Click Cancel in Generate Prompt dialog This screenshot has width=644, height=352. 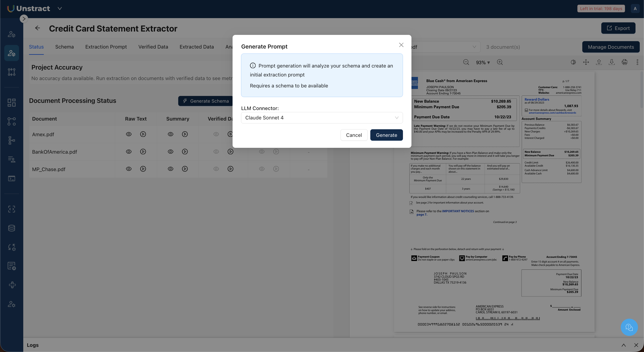[354, 135]
